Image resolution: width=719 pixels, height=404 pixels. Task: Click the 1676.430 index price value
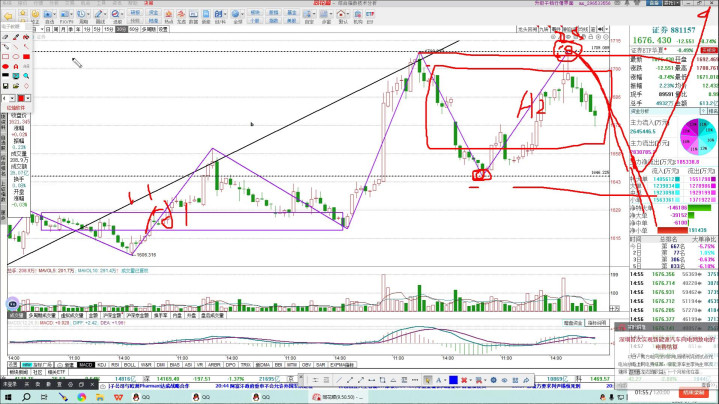click(652, 41)
